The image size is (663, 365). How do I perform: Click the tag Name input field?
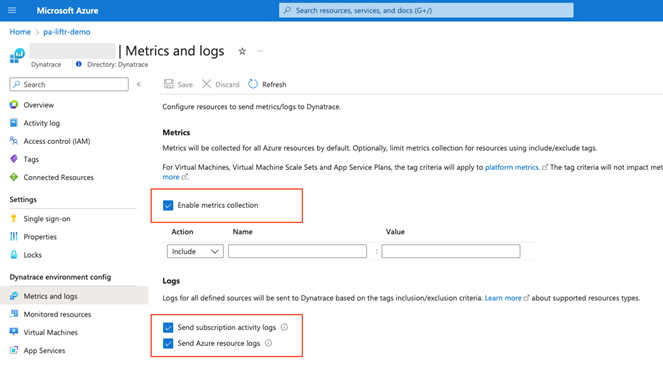pos(297,251)
